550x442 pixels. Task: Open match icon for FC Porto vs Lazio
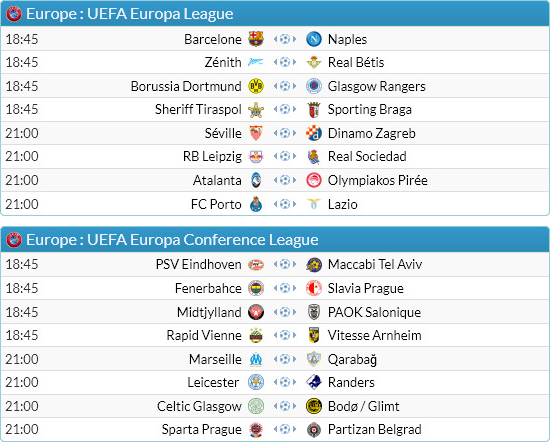click(x=285, y=204)
